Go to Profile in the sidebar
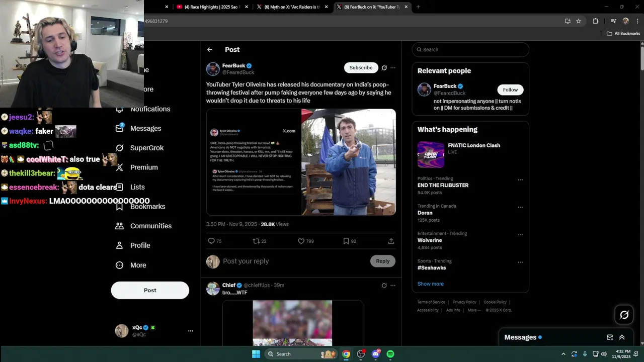The height and width of the screenshot is (362, 644). tap(133, 245)
